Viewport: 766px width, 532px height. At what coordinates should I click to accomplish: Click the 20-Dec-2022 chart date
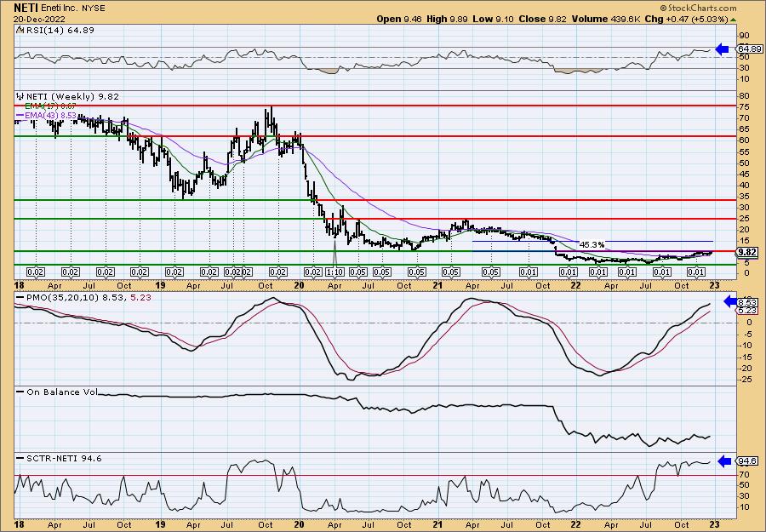[x=37, y=19]
